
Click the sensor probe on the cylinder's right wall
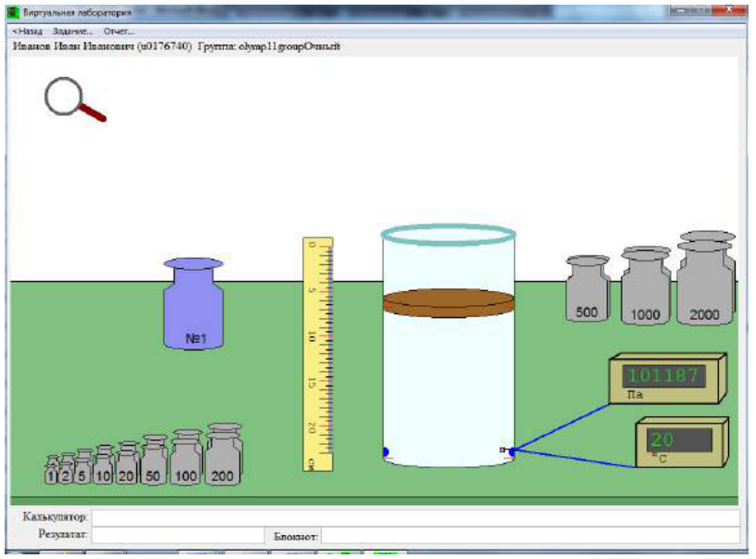(508, 451)
